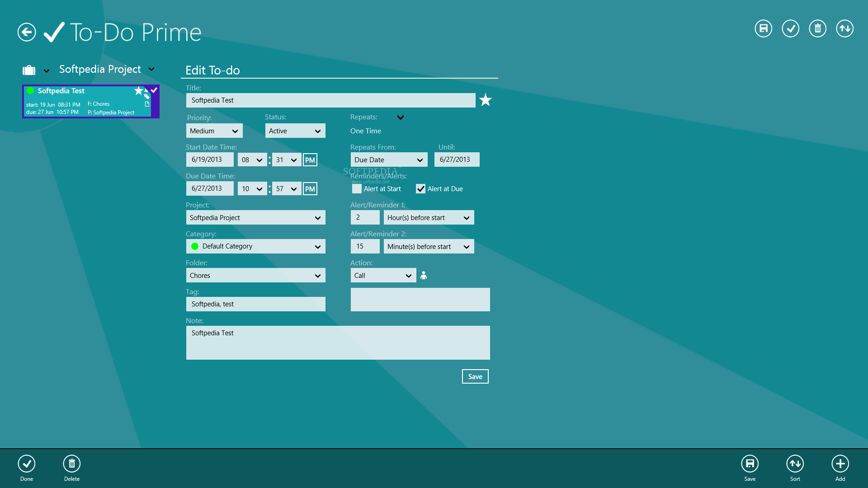
Task: Click the Title input field
Action: coord(330,100)
